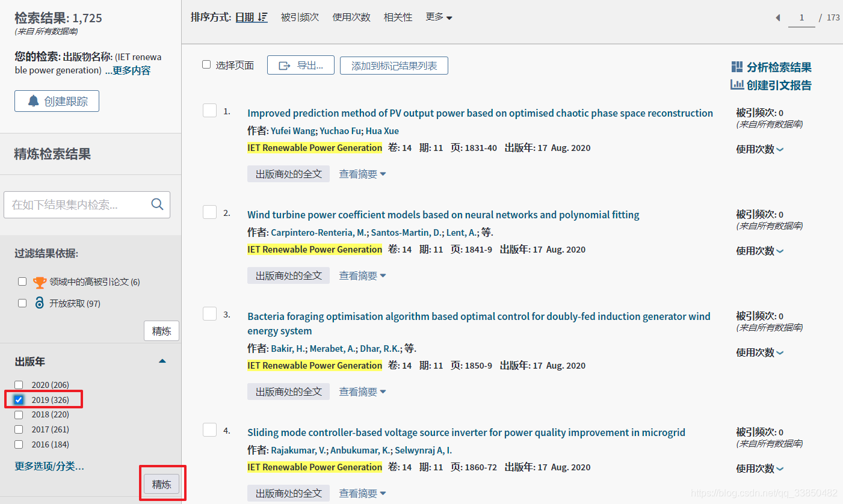This screenshot has height=504, width=843.
Task: Check publication year 2020
Action: [x=19, y=385]
